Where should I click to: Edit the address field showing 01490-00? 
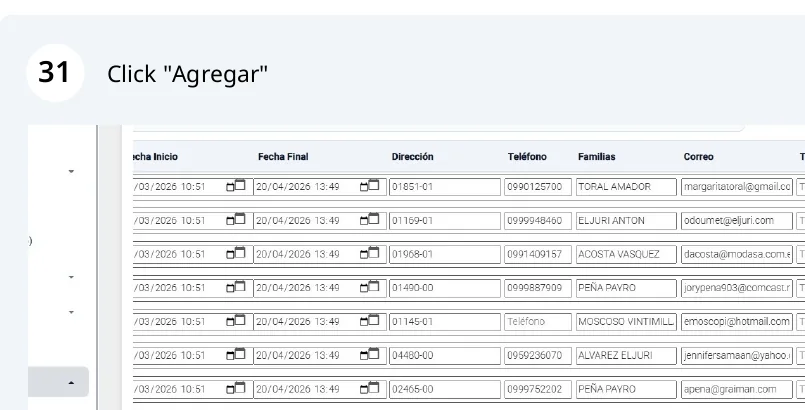(445, 288)
